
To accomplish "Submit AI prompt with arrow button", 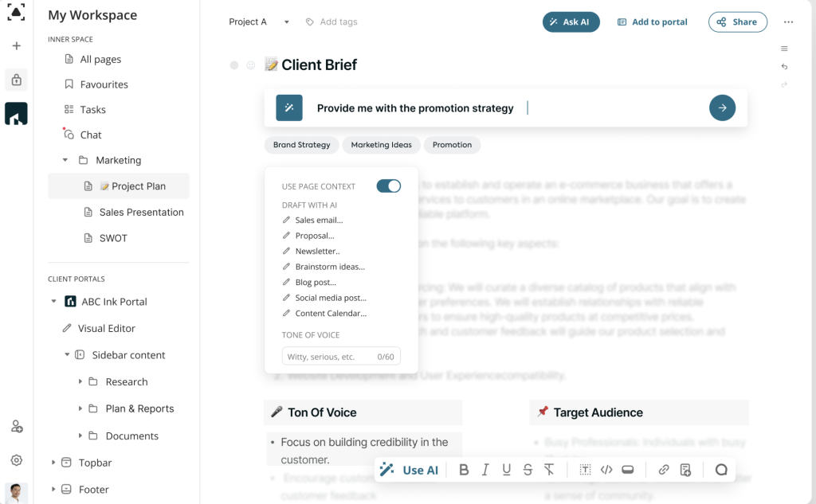I will point(722,108).
